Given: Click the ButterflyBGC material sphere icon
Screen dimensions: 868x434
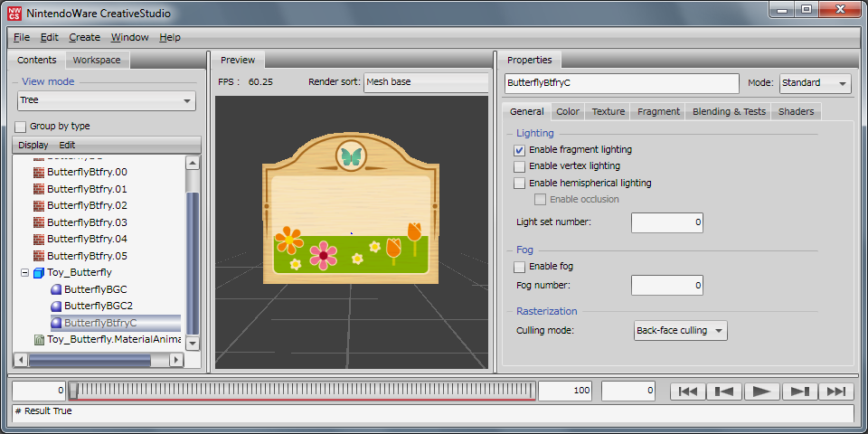Looking at the screenshot, I should (x=56, y=289).
